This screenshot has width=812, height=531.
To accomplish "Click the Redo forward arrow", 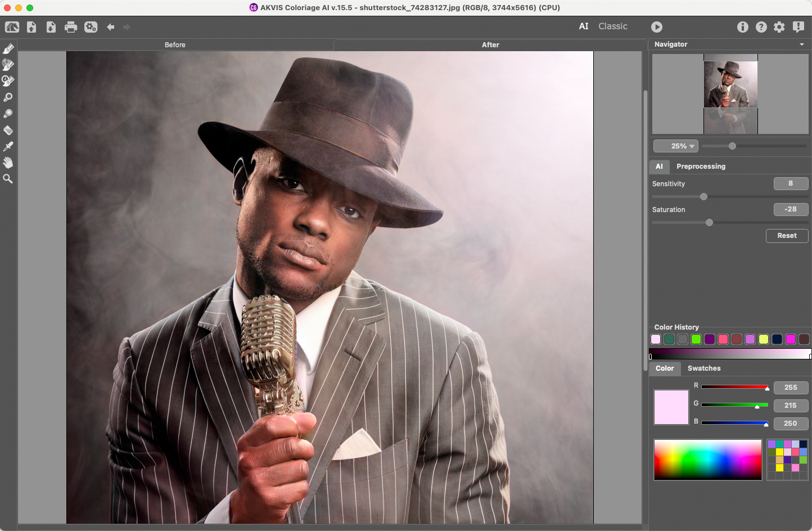I will [127, 27].
